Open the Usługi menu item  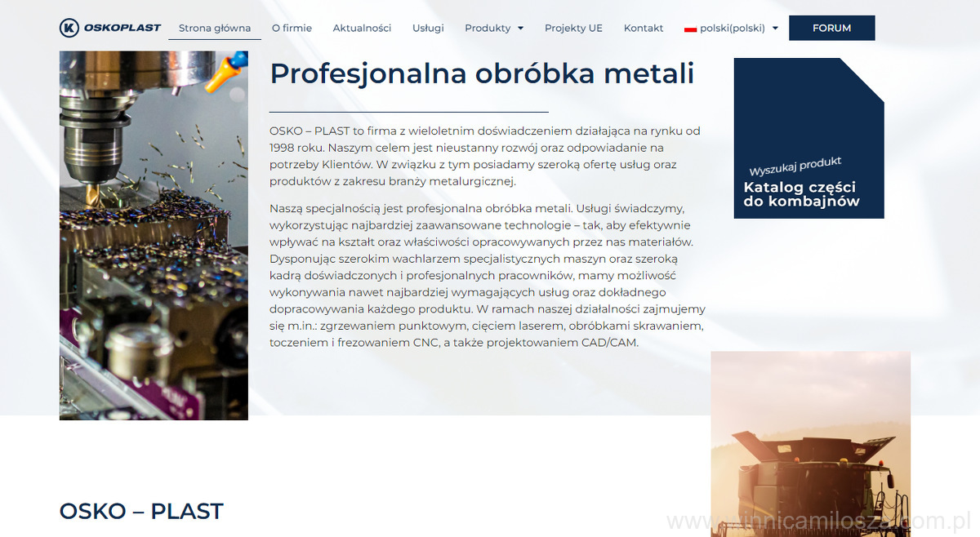[428, 28]
